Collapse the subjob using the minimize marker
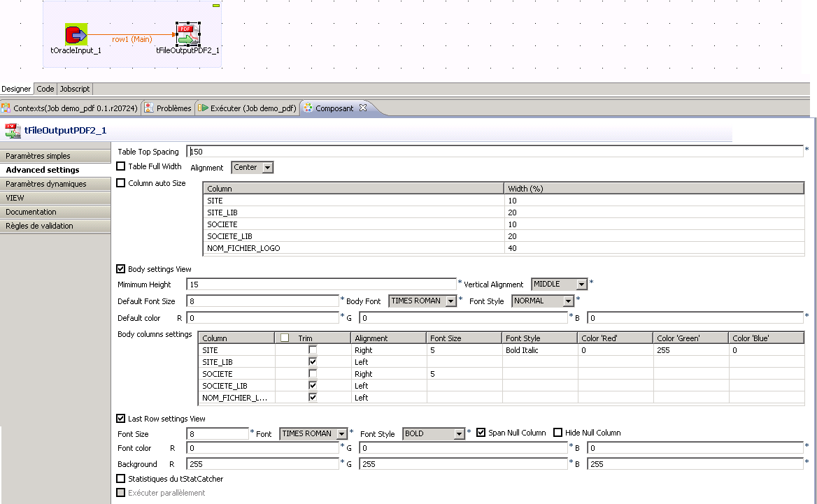This screenshot has width=817, height=504. point(216,5)
